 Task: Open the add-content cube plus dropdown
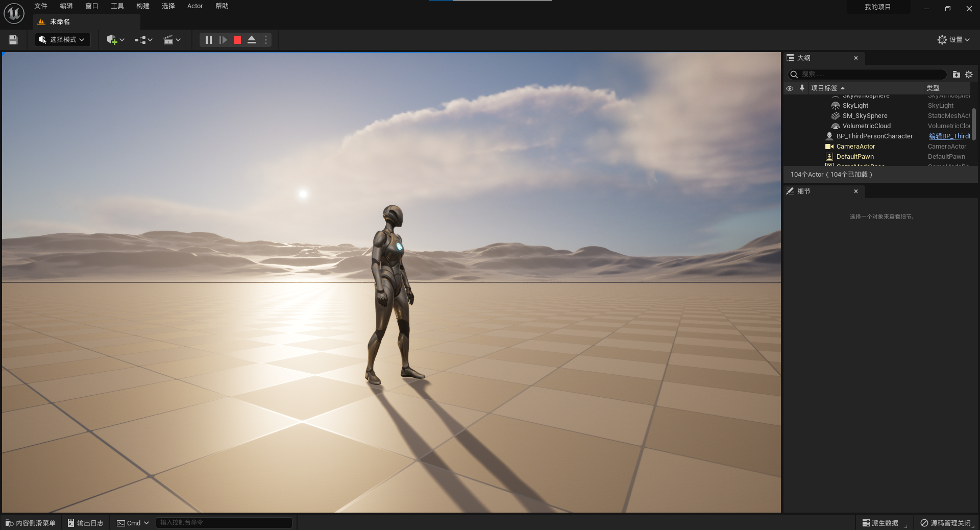tap(115, 40)
